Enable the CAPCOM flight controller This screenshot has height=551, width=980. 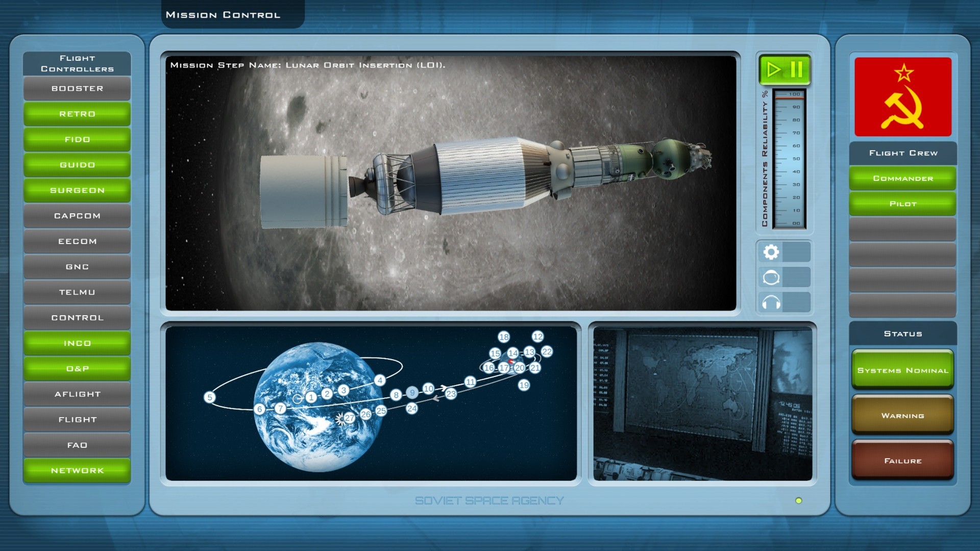(77, 216)
